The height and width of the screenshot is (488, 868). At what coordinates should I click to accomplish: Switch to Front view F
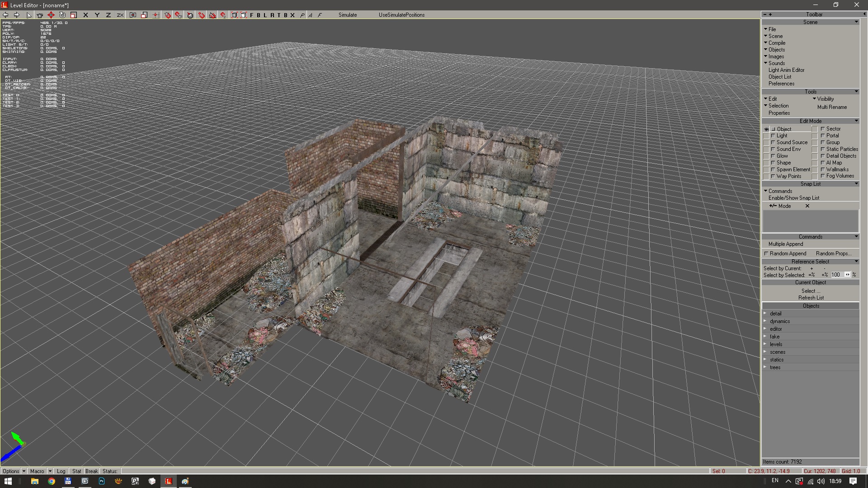click(252, 15)
